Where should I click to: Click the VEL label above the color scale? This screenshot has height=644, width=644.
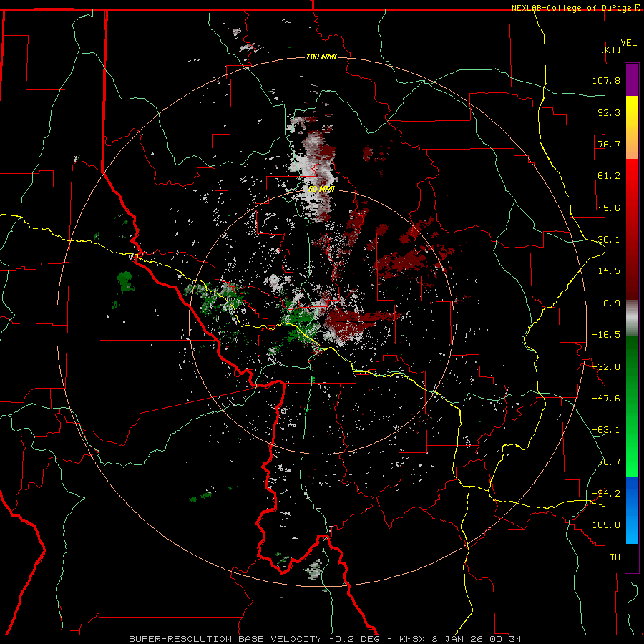coord(629,43)
